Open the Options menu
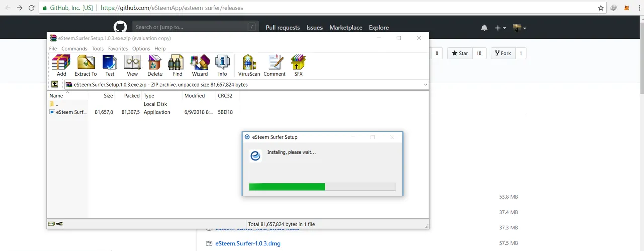This screenshot has width=644, height=251. point(141,49)
